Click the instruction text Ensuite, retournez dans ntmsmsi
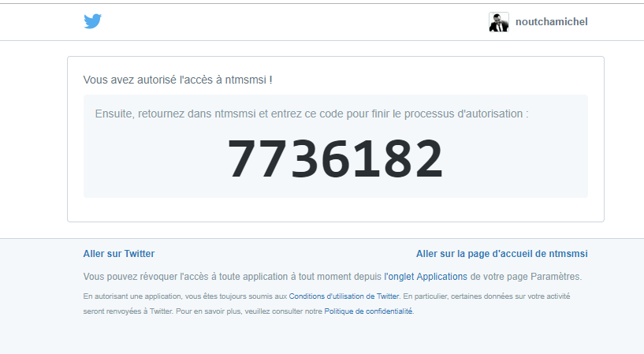 pos(311,114)
